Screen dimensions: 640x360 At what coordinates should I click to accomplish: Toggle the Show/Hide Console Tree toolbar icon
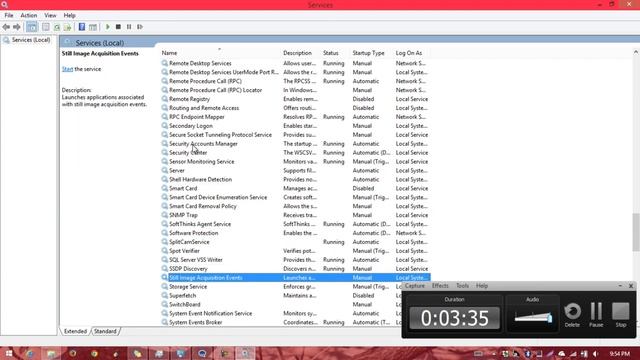pyautogui.click(x=31, y=27)
